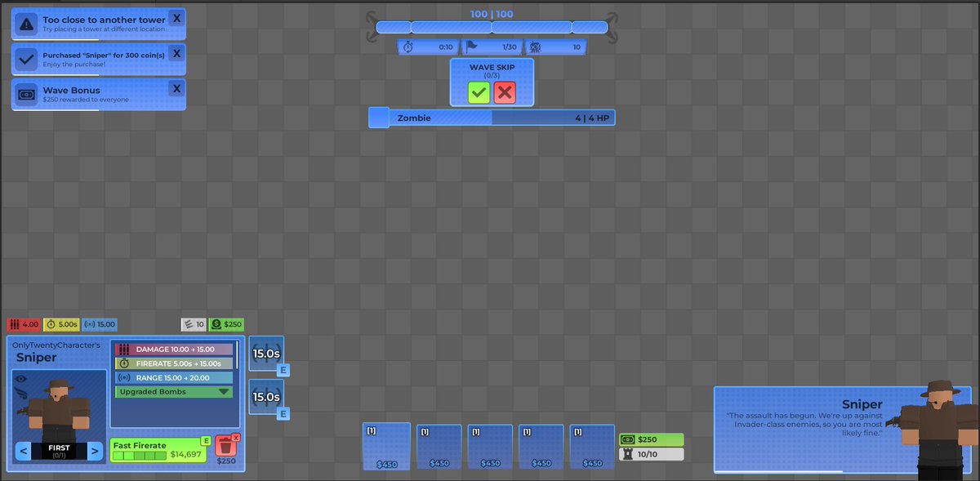Click the X badge on the sell button

[x=236, y=438]
